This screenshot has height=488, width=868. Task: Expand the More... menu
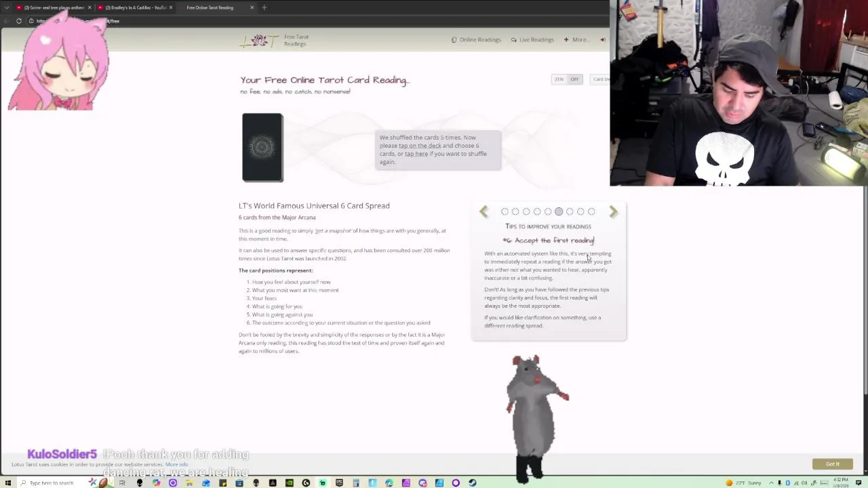576,40
